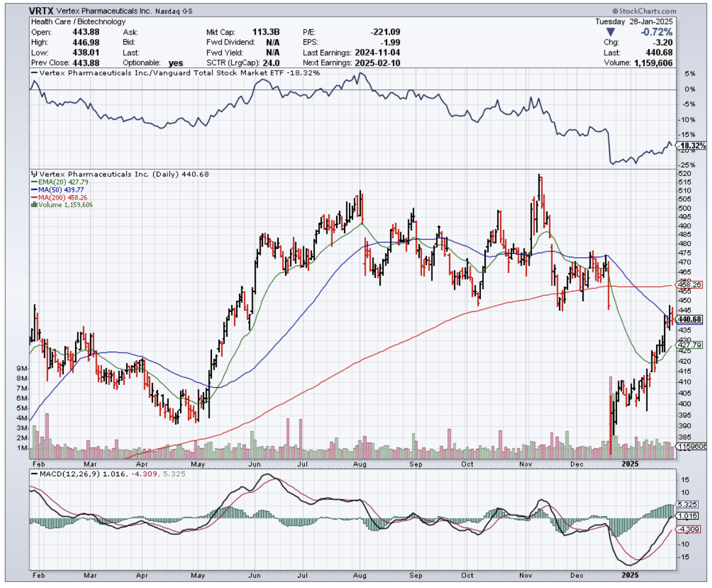
Task: Click the StockCharts.com copyright watermark
Action: click(644, 11)
